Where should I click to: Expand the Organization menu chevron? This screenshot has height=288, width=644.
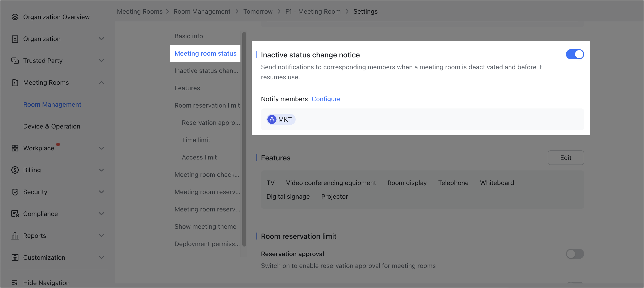coord(101,39)
